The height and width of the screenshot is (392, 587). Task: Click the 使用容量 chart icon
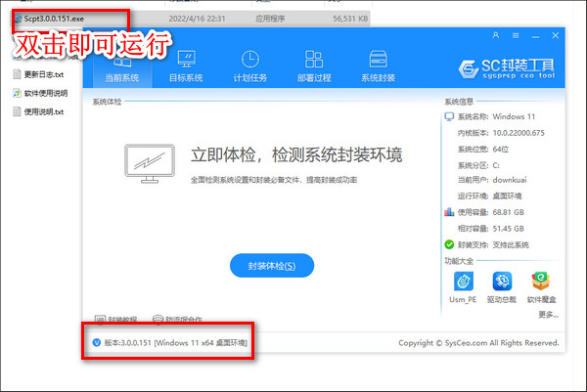(449, 212)
